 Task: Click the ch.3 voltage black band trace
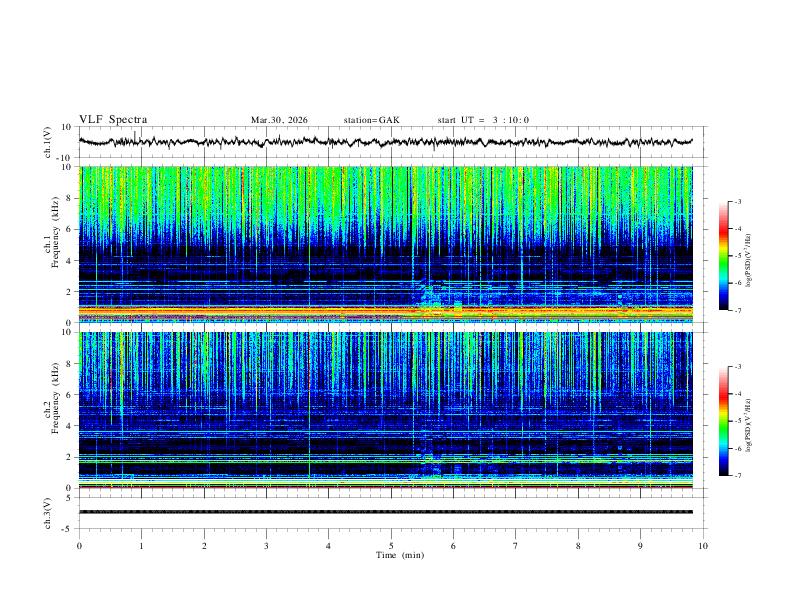pyautogui.click(x=385, y=512)
